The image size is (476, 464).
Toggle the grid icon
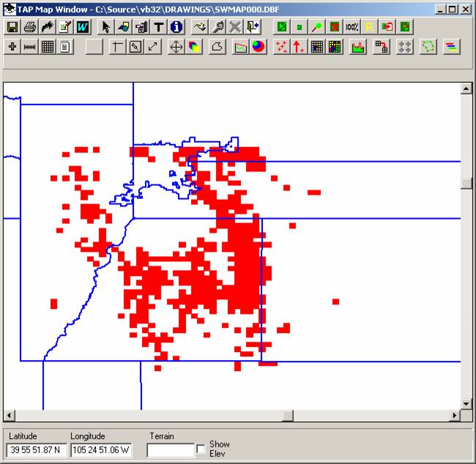point(48,47)
